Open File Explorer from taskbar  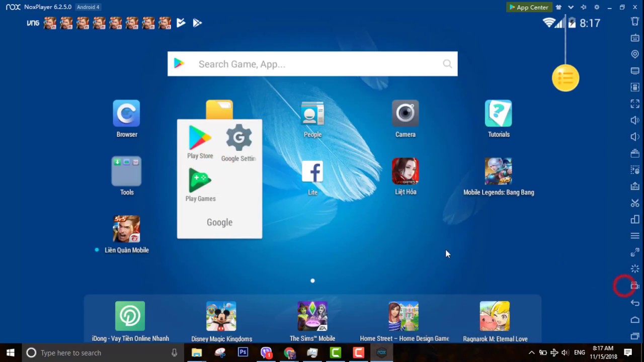(x=197, y=352)
